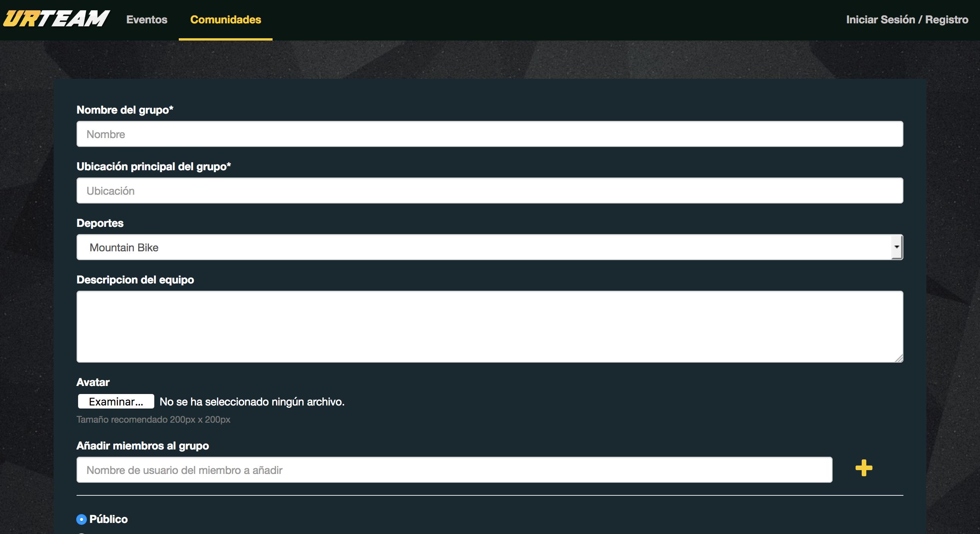Click the 'Añadir miembros al grupo' label
The image size is (980, 534).
tap(142, 446)
